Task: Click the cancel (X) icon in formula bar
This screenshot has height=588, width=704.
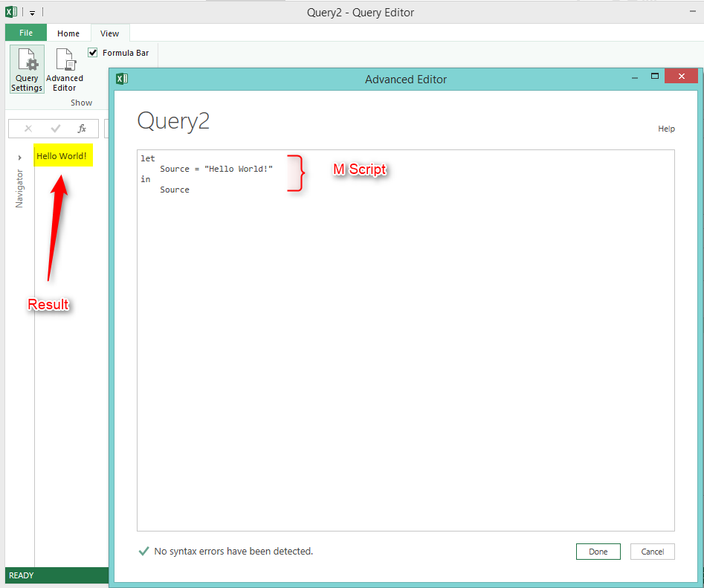Action: pos(28,128)
